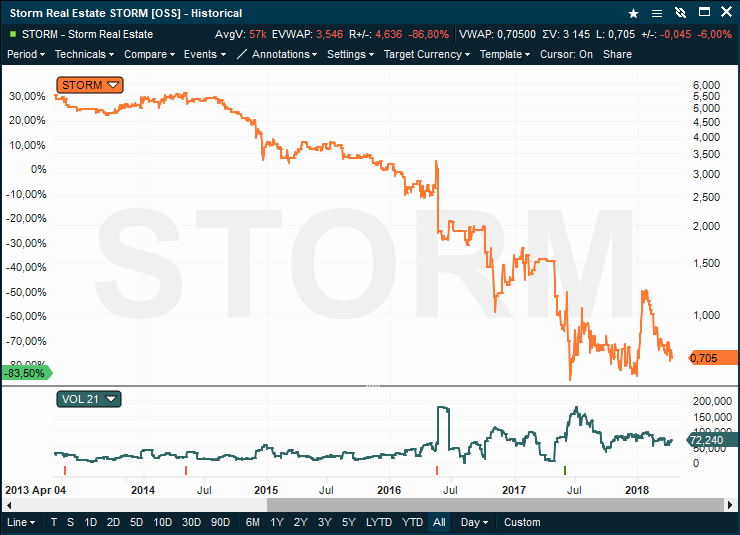Select the 10D time range

(162, 522)
